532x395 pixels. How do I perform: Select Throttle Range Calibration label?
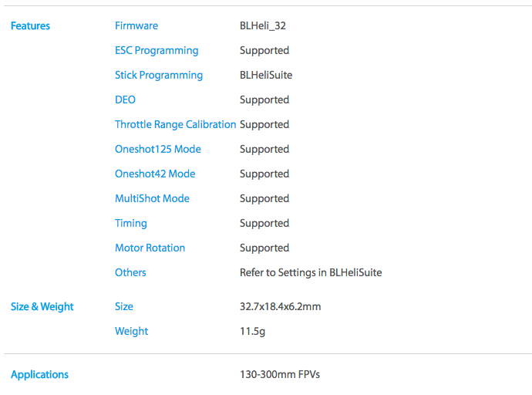click(176, 124)
